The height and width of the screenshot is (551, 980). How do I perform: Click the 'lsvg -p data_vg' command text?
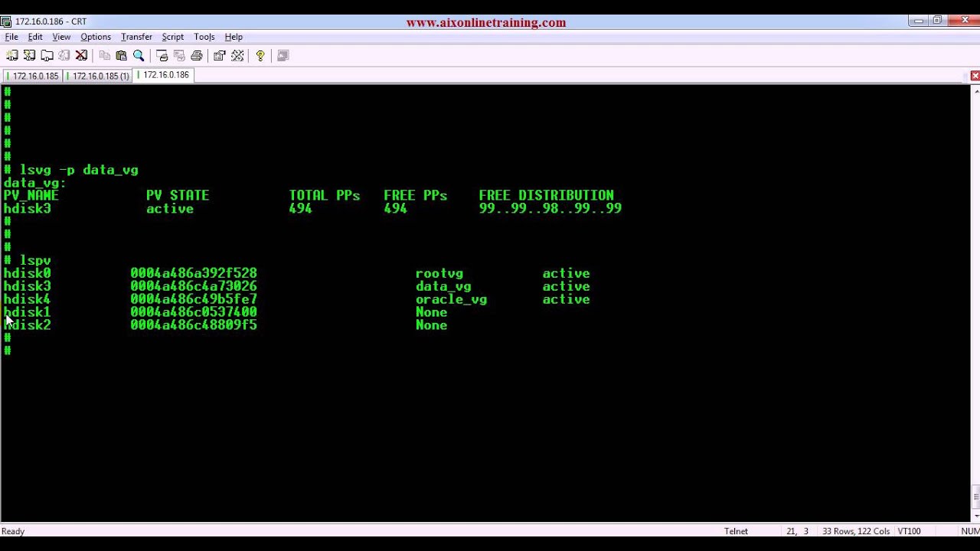pos(79,170)
